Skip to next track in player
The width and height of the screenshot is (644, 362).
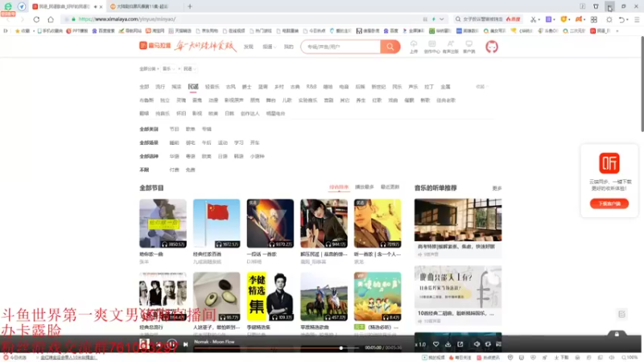click(186, 344)
